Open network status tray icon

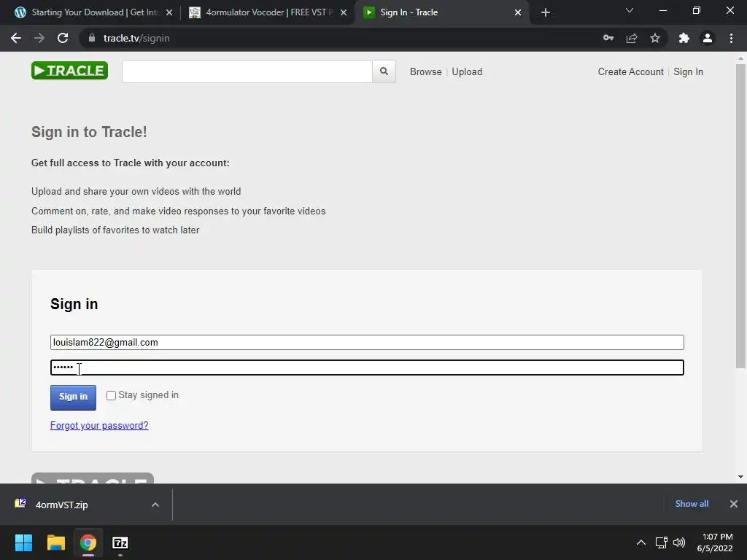pyautogui.click(x=661, y=542)
